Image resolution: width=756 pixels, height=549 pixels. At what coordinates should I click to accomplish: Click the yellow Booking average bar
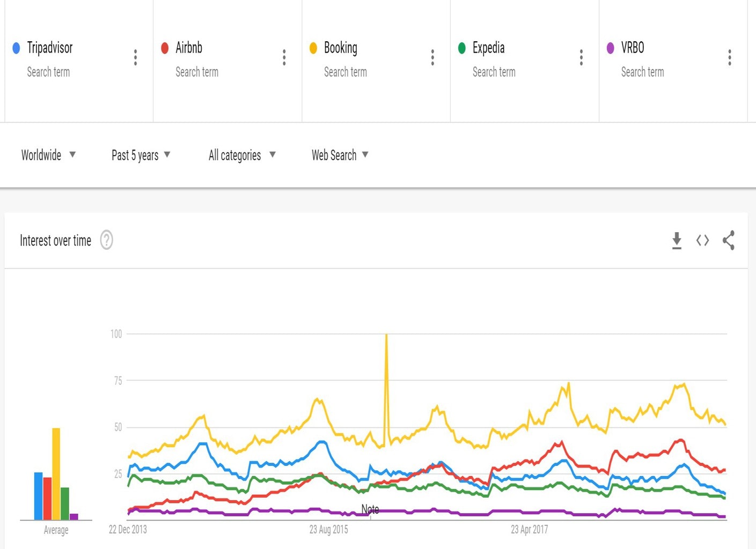point(56,474)
